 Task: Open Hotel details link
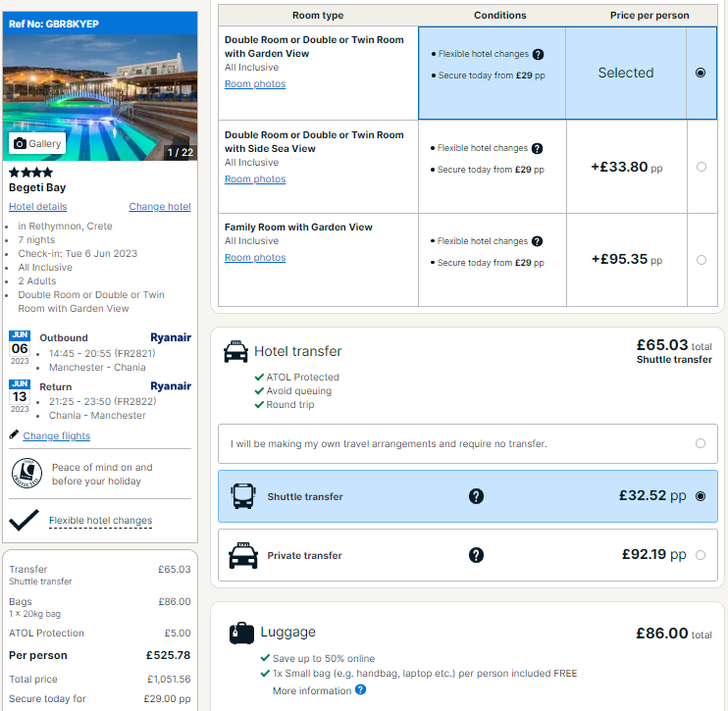coord(38,207)
